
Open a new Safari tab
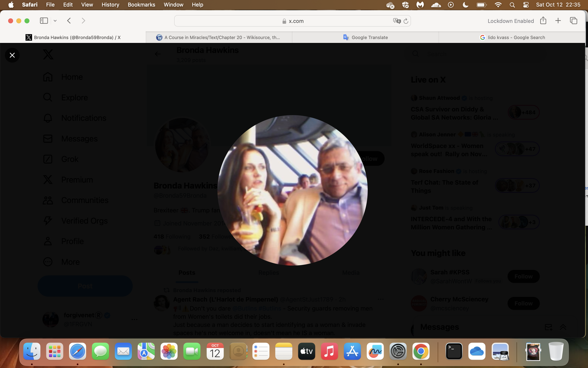click(558, 21)
